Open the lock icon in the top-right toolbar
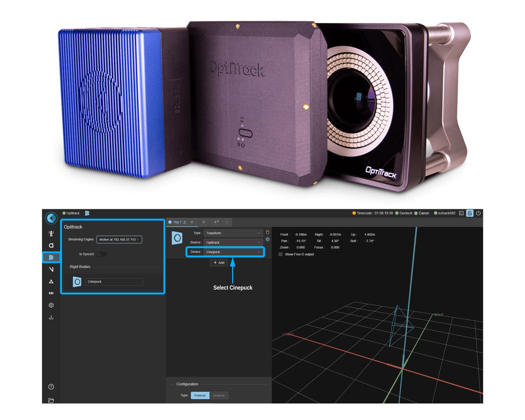Image resolution: width=525 pixels, height=420 pixels. (470, 213)
